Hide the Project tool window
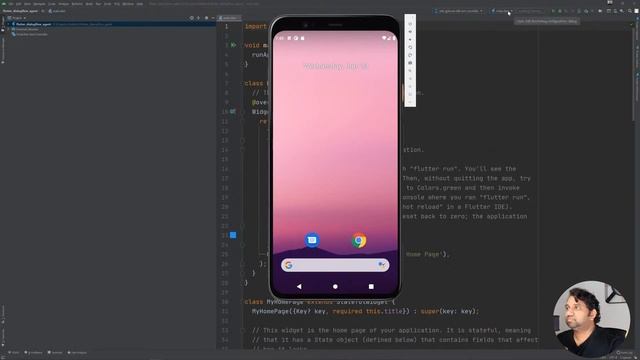 [x=213, y=18]
